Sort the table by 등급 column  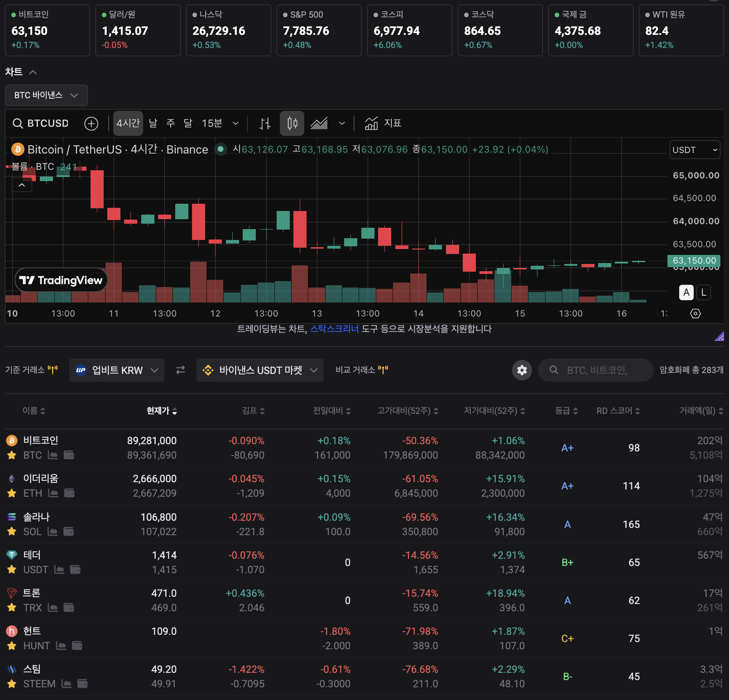[x=566, y=411]
